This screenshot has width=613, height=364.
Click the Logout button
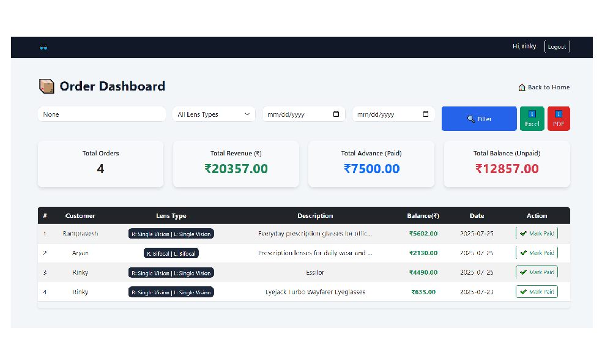tap(557, 46)
